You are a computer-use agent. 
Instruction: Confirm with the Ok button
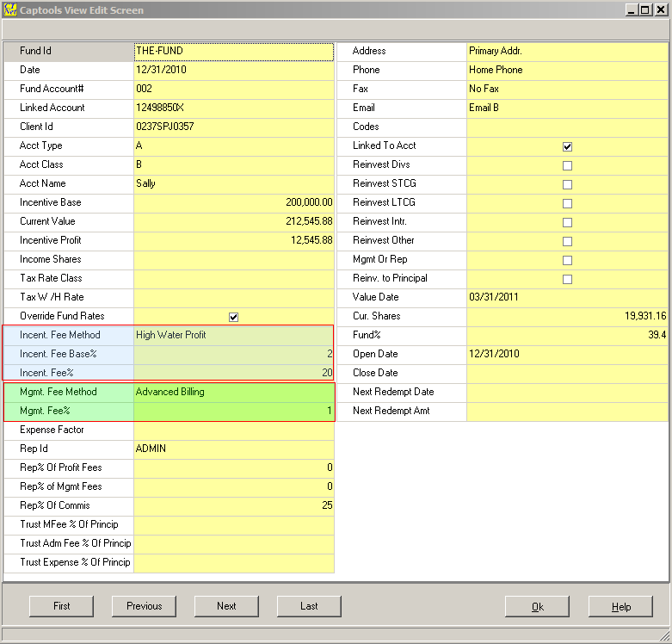(537, 607)
